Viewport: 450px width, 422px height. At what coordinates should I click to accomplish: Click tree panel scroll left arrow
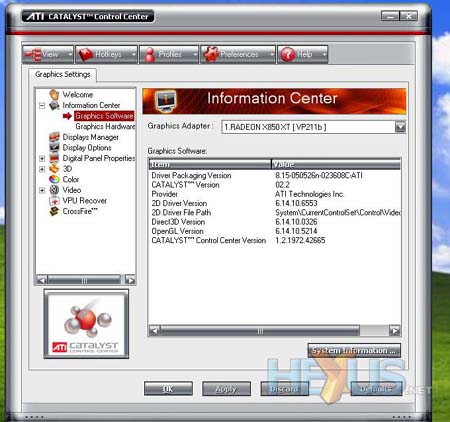(x=42, y=280)
